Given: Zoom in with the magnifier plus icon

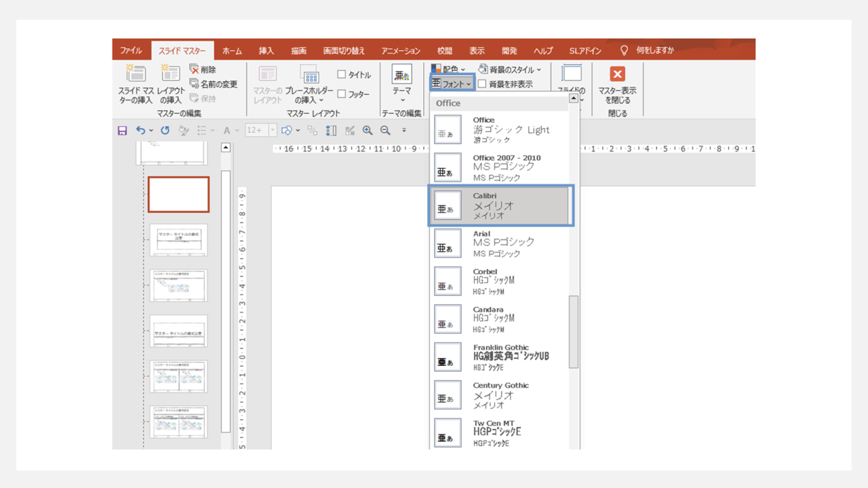Looking at the screenshot, I should [368, 130].
